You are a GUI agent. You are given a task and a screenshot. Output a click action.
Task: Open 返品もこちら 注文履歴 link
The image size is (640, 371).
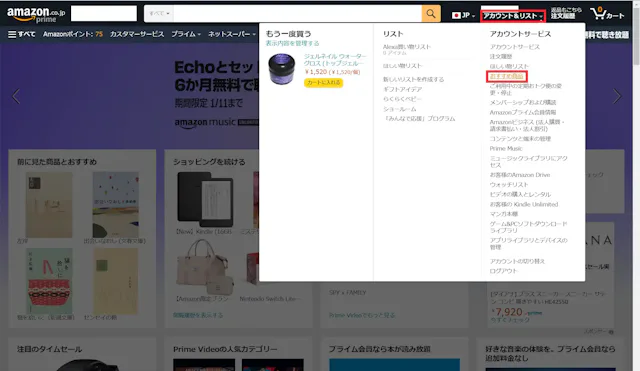(x=566, y=13)
